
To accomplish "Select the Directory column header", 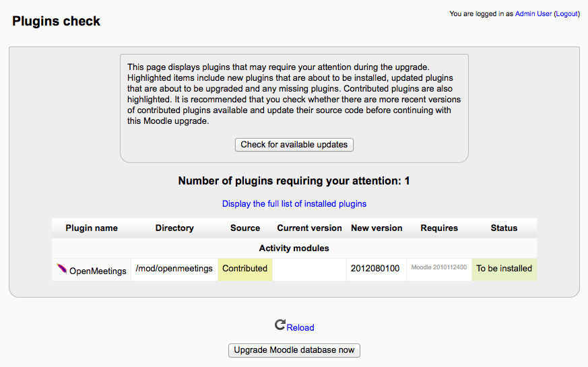I will (x=174, y=228).
